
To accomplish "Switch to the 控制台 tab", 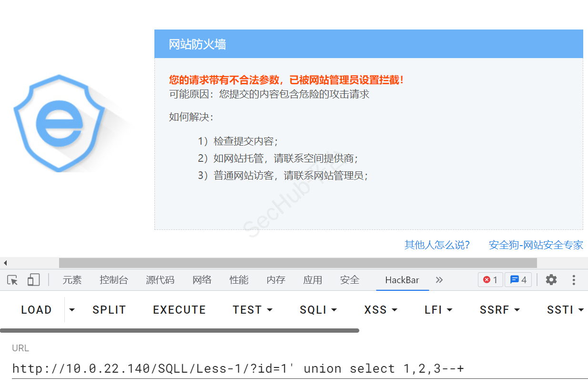I will (114, 280).
